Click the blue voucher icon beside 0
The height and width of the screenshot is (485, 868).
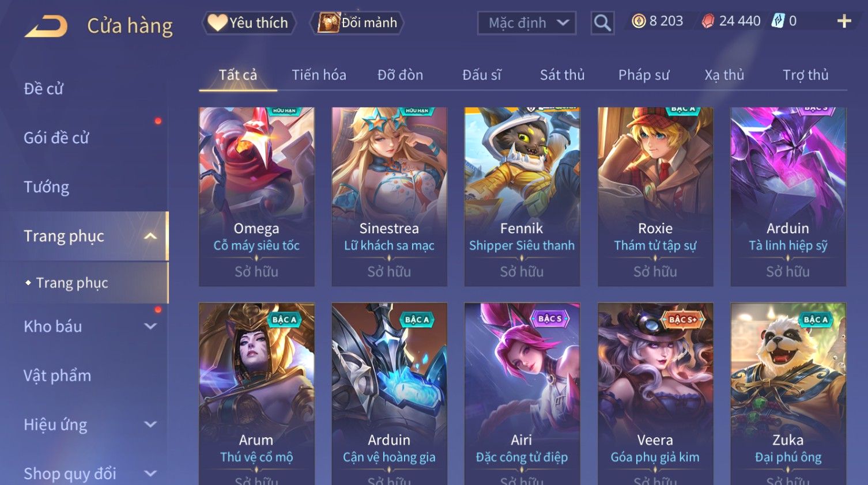point(778,21)
